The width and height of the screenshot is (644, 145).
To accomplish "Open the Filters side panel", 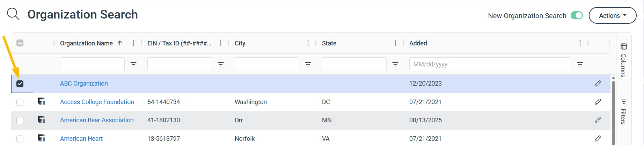I will [623, 111].
